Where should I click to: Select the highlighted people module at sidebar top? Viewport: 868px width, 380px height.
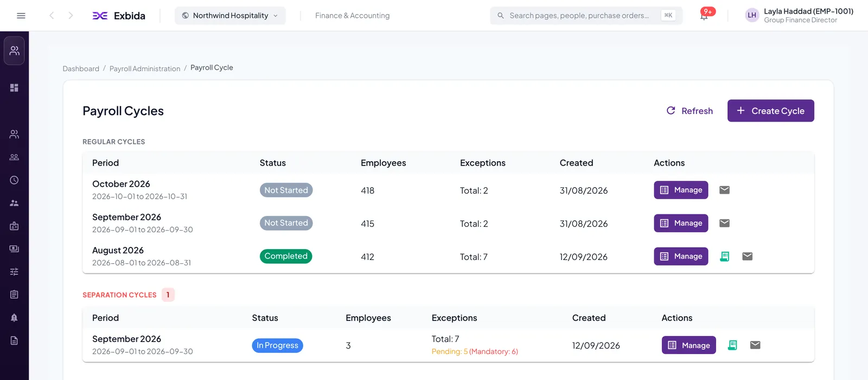coord(14,50)
